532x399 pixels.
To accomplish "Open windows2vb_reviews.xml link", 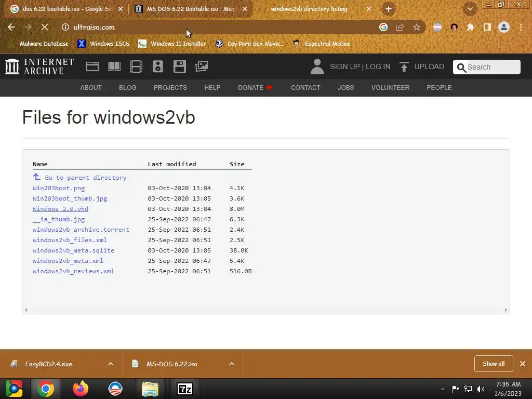I will [73, 271].
